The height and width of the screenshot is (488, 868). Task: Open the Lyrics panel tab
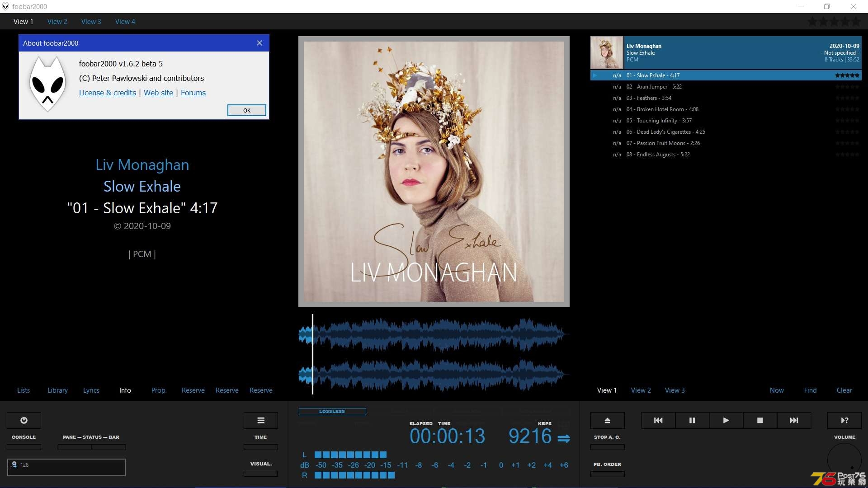click(91, 390)
